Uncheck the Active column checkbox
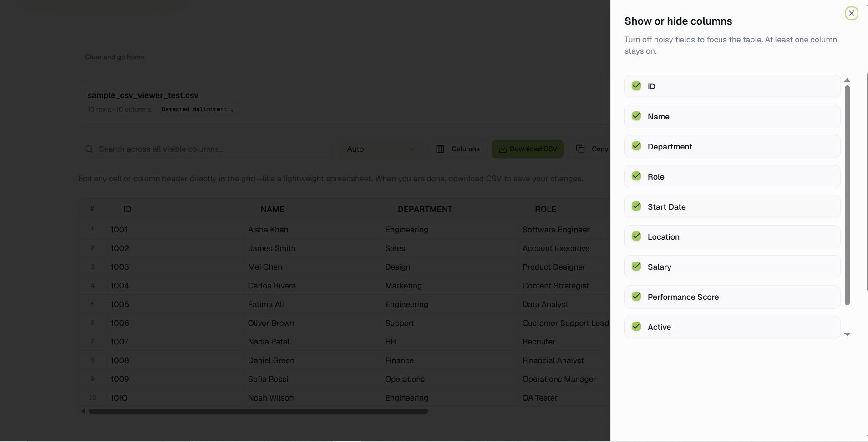The width and height of the screenshot is (868, 442). 636,327
